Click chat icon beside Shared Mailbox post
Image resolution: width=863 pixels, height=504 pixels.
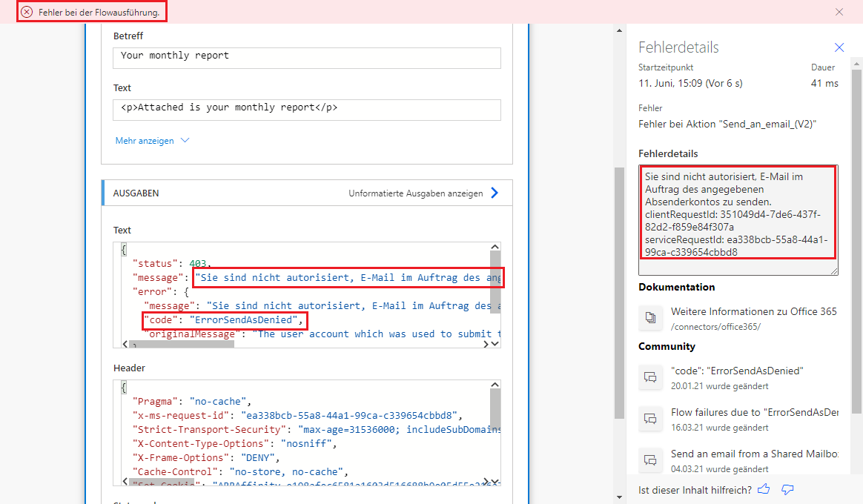pos(650,460)
